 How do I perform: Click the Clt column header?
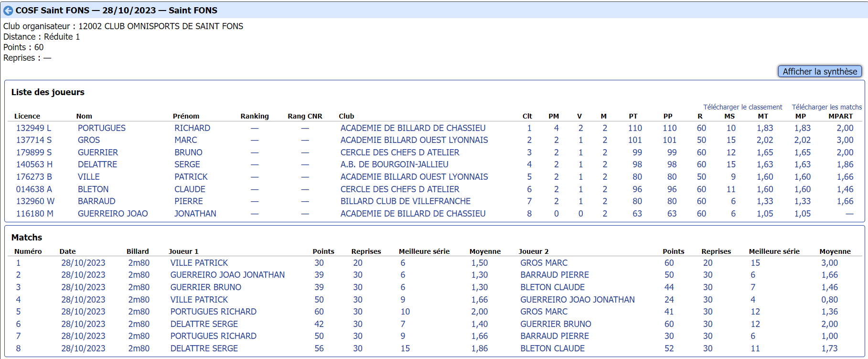pyautogui.click(x=527, y=116)
